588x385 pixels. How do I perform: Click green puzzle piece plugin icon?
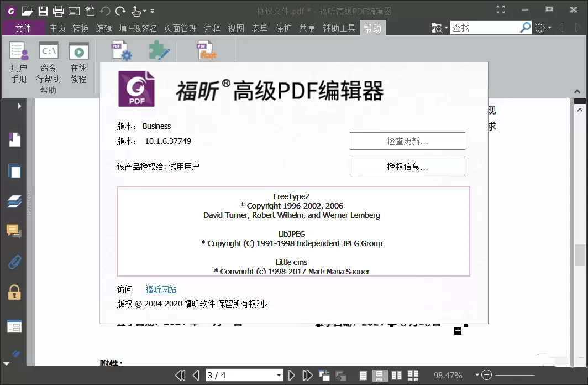(x=159, y=51)
